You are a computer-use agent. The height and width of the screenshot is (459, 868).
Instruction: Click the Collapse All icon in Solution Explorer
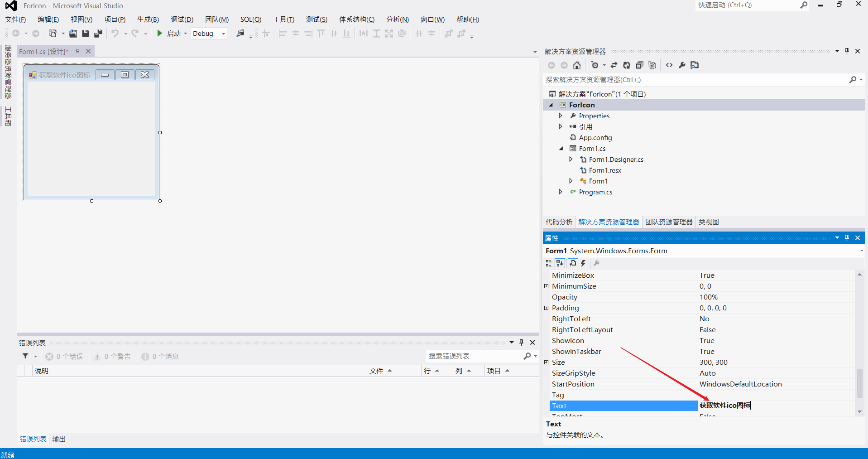point(639,65)
